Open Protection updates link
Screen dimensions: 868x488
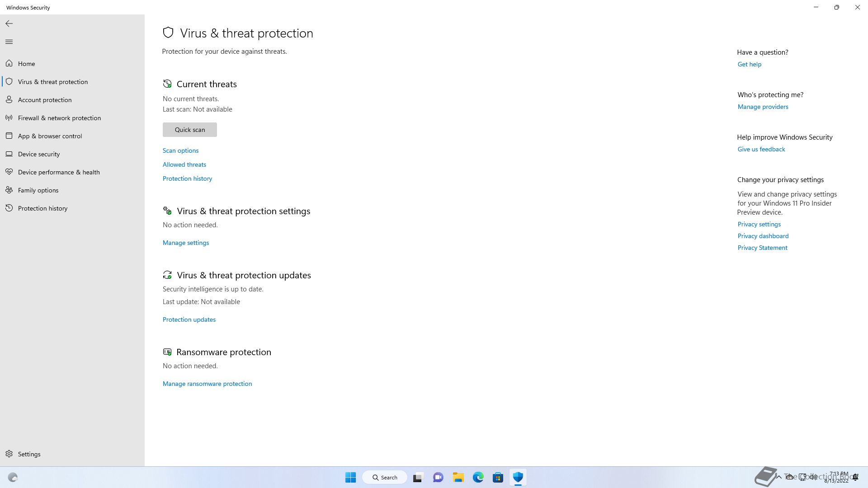pyautogui.click(x=189, y=319)
